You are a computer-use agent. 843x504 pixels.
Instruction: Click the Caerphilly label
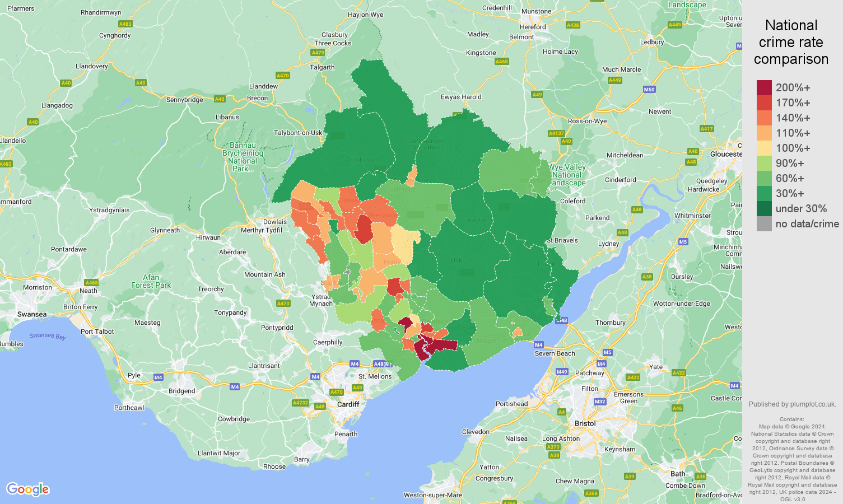click(328, 342)
